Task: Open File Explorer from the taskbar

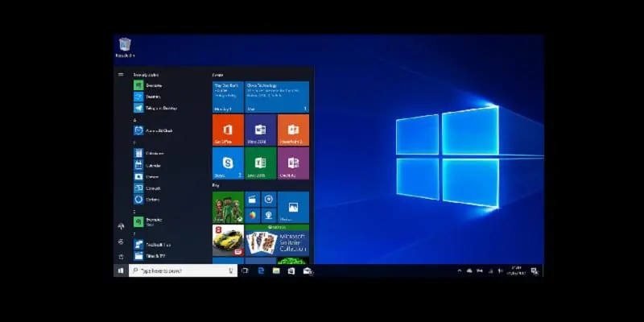Action: click(276, 271)
